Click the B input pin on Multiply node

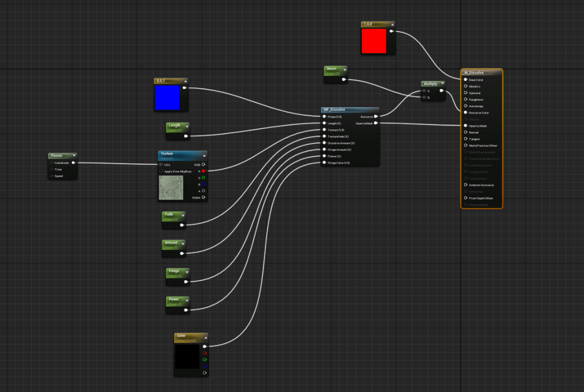tap(425, 98)
